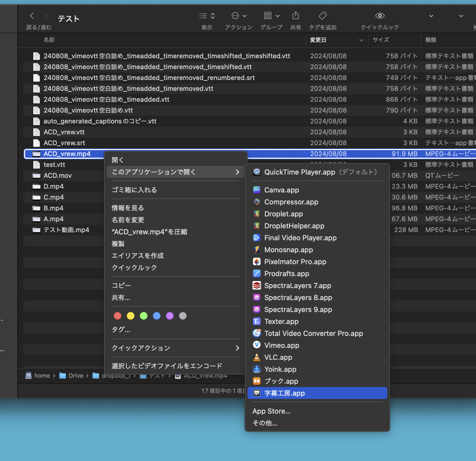This screenshot has width=476, height=461.
Task: Click App Store... in the submenu
Action: click(271, 411)
